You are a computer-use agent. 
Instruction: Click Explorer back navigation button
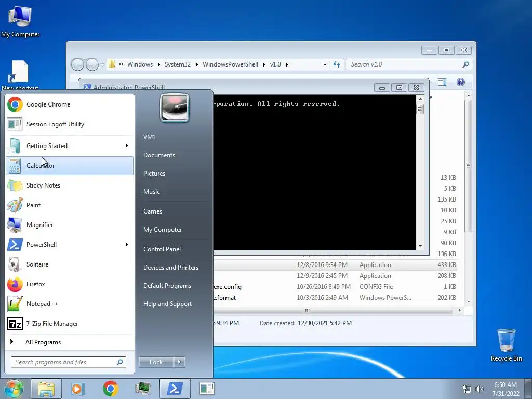(77, 64)
